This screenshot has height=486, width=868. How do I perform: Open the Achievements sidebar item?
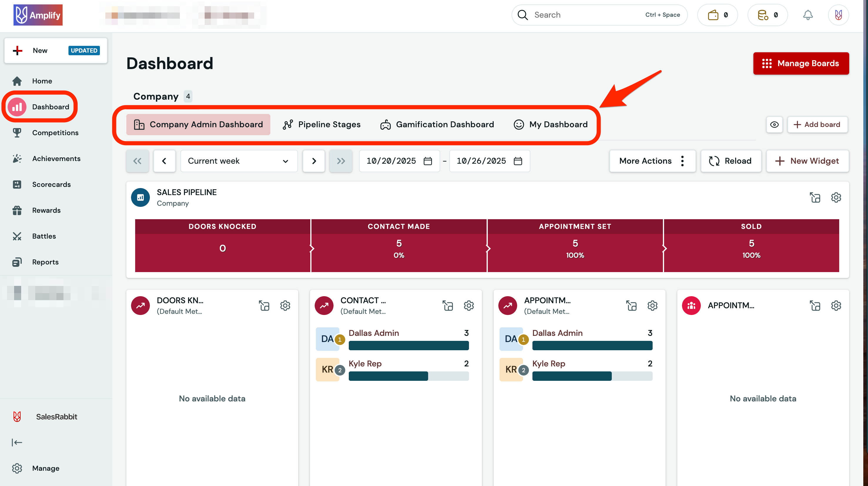56,158
